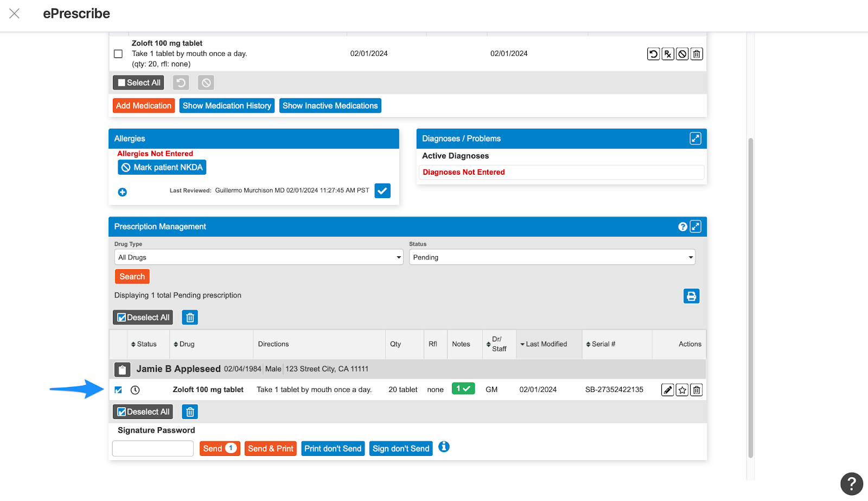
Task: Uncheck the pending Zoloft prescription checkbox
Action: pyautogui.click(x=118, y=389)
